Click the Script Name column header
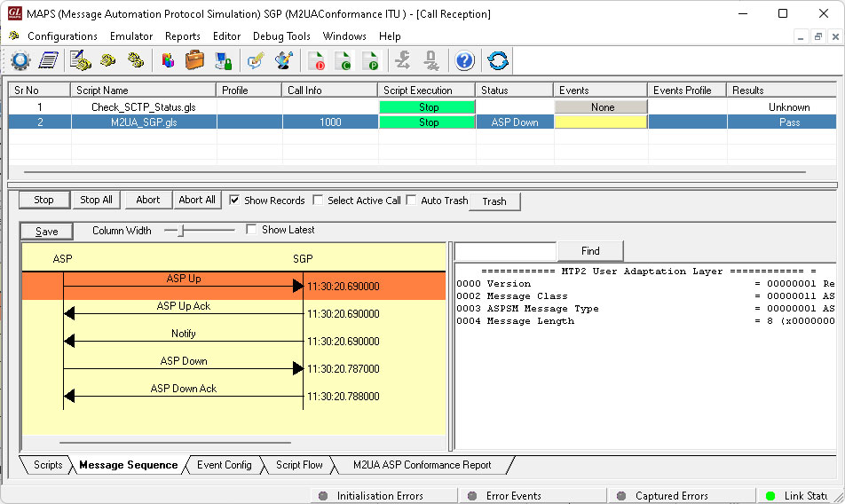This screenshot has width=845, height=504. click(144, 90)
